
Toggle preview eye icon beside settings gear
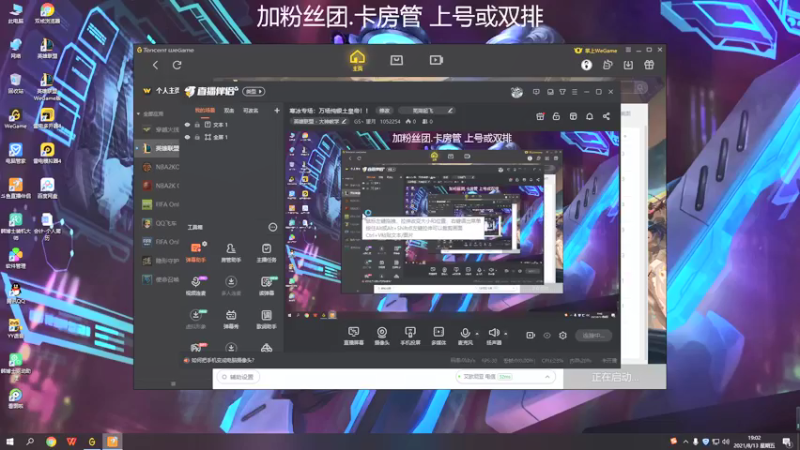(547, 335)
